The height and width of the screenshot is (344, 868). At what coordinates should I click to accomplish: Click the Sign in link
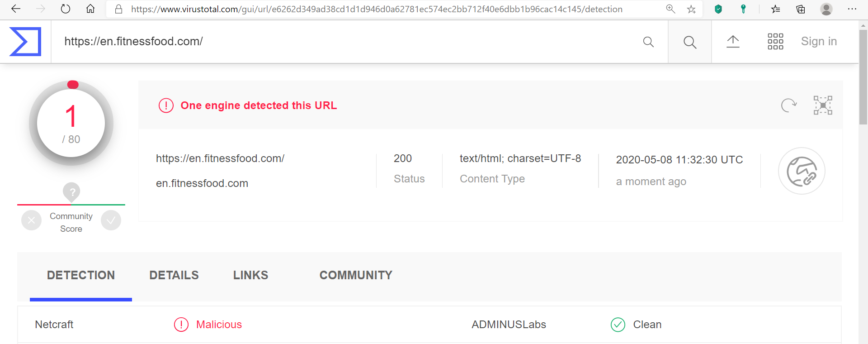[819, 42]
